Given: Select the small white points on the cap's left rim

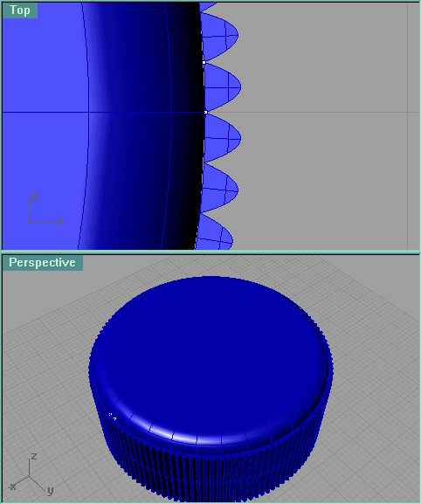Looking at the screenshot, I should pos(112,417).
